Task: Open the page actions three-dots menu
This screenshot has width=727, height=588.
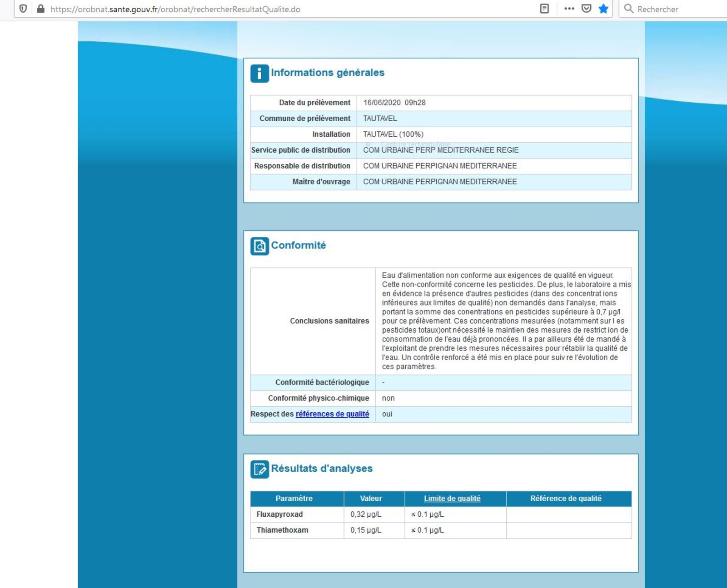Action: coord(569,9)
